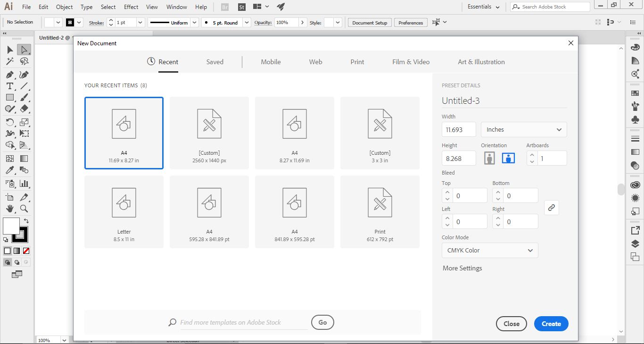
Task: Open the Essentials workspace switcher
Action: tap(482, 7)
